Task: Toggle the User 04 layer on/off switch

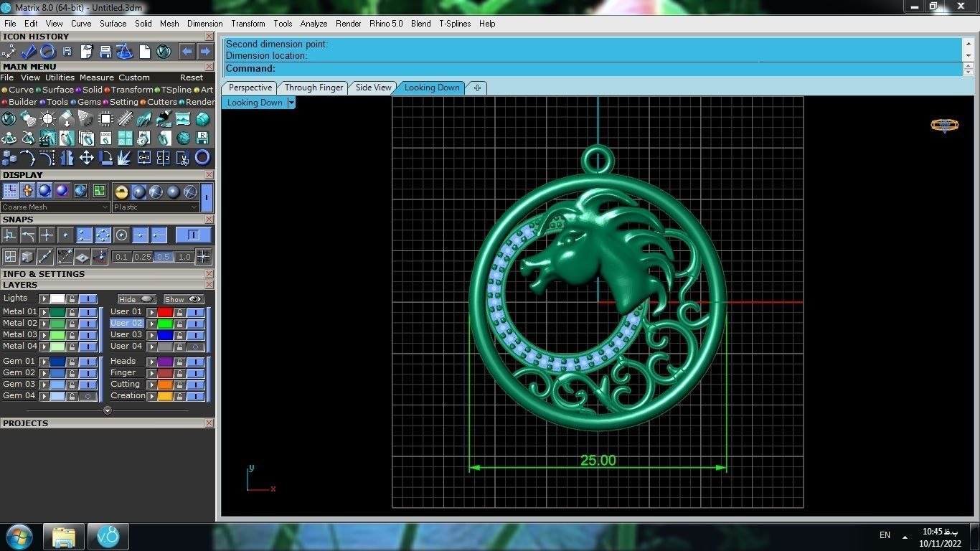Action: click(196, 347)
